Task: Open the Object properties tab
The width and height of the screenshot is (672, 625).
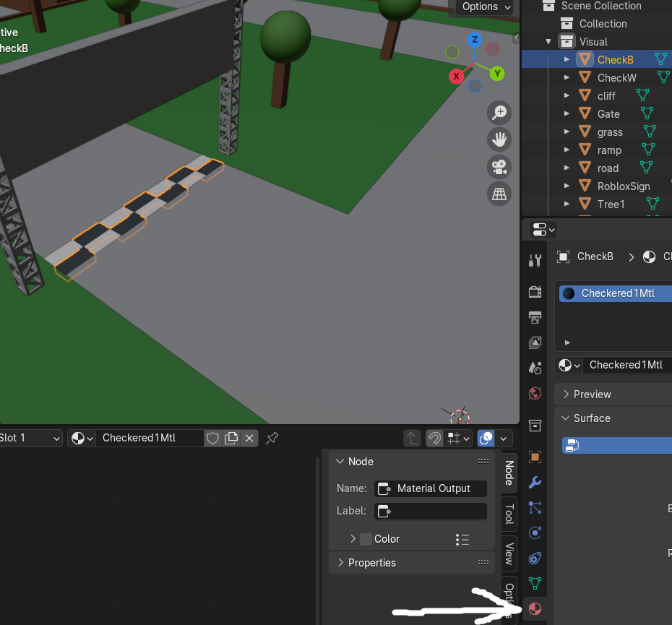Action: (x=535, y=457)
